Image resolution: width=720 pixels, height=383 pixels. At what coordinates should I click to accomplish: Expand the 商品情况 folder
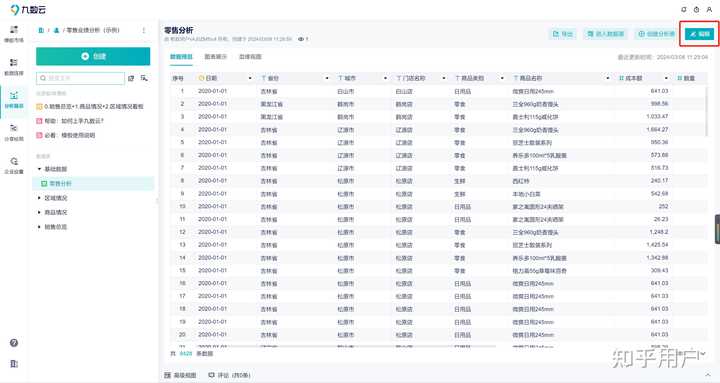39,212
